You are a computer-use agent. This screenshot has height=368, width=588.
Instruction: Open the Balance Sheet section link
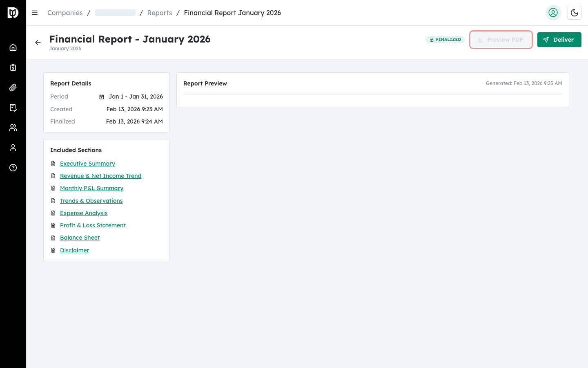pyautogui.click(x=80, y=238)
